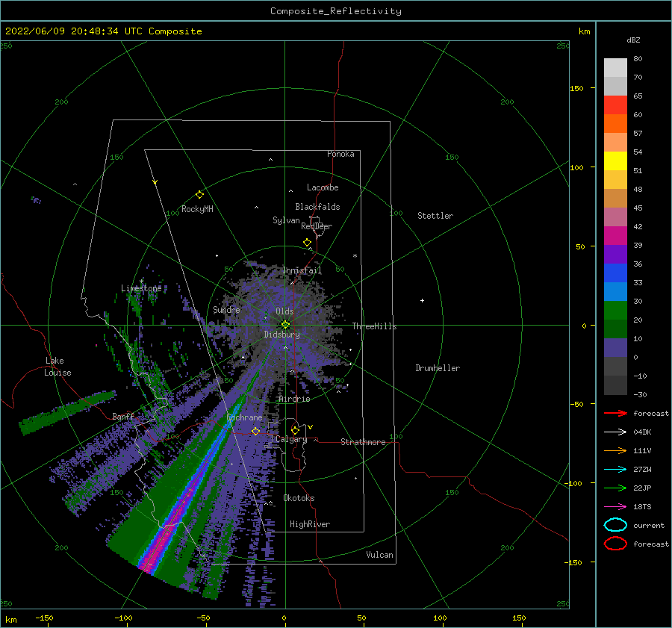Click the 18TS legend label

click(642, 507)
